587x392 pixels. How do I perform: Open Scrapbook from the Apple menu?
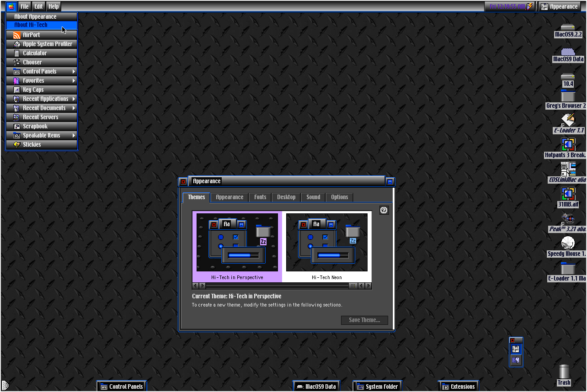click(x=42, y=126)
